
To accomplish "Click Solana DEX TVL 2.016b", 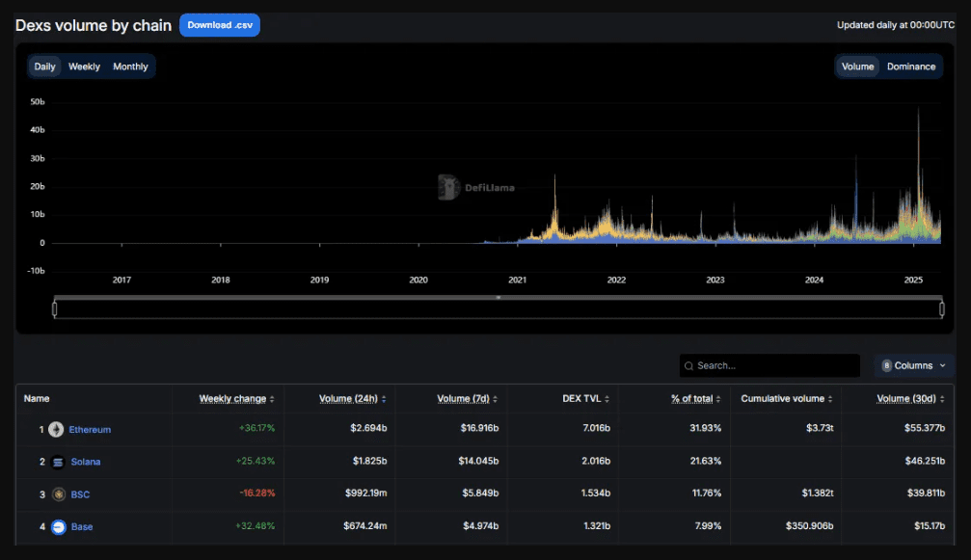I will pyautogui.click(x=596, y=462).
